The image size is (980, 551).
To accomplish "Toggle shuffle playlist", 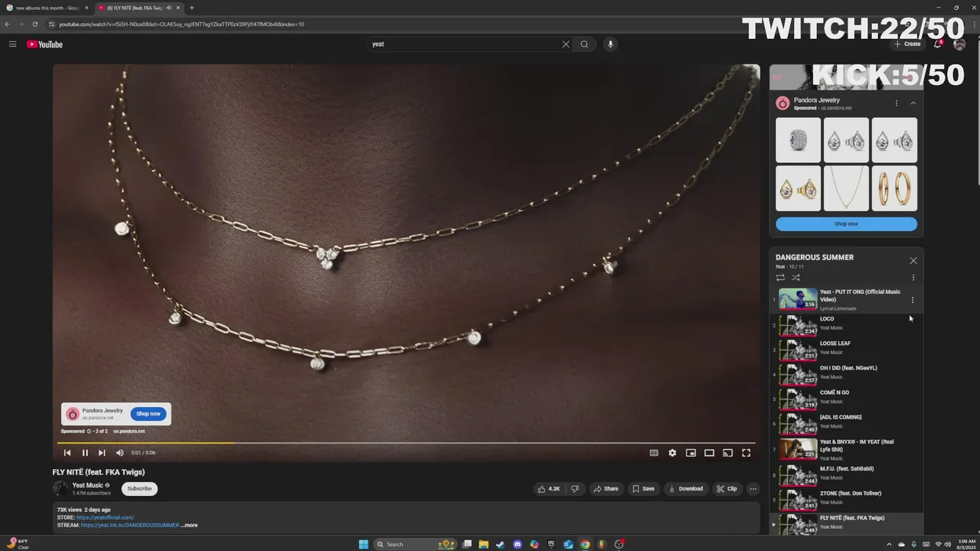I will coord(795,277).
